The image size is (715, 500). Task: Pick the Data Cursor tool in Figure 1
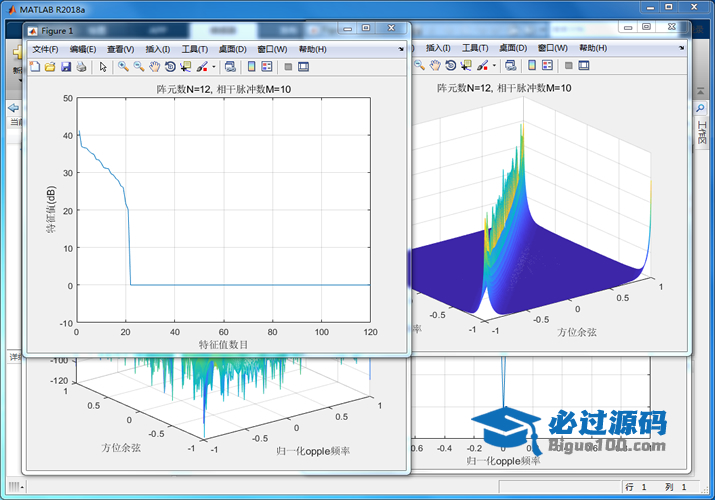186,67
